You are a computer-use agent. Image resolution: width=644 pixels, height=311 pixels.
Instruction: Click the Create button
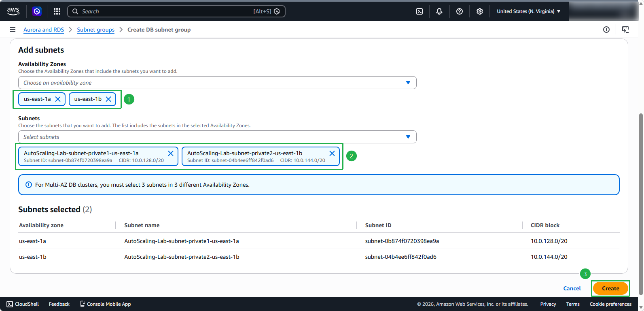point(610,288)
